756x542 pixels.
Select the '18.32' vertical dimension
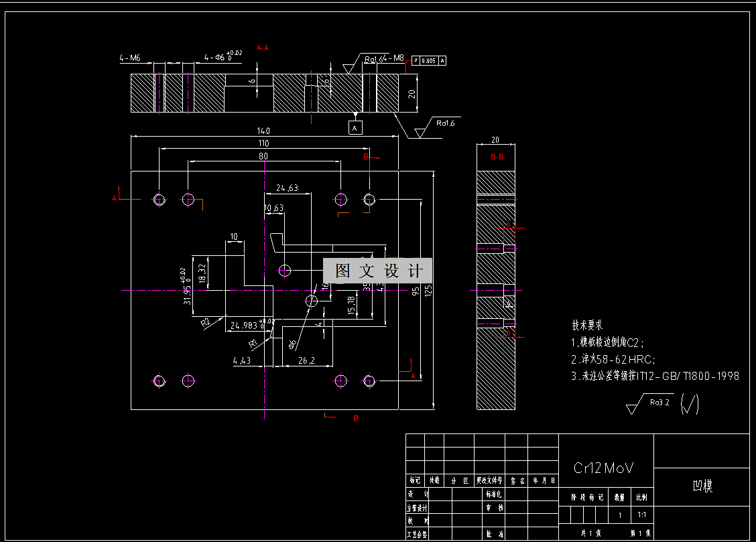click(202, 273)
